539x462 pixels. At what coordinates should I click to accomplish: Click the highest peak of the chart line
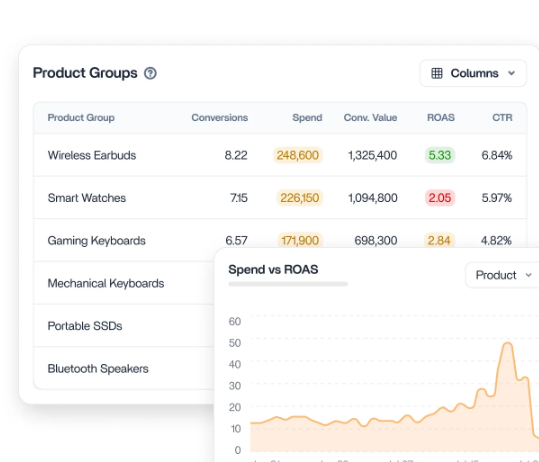[508, 343]
